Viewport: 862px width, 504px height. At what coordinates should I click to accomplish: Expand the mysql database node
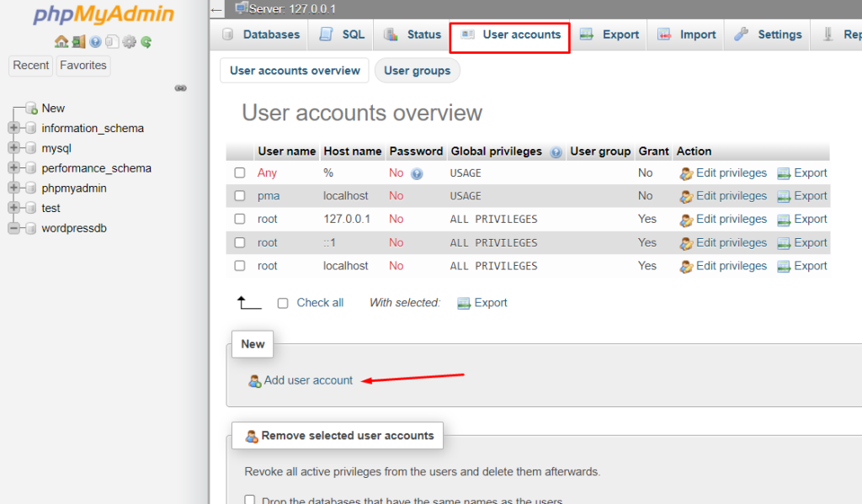(x=13, y=148)
